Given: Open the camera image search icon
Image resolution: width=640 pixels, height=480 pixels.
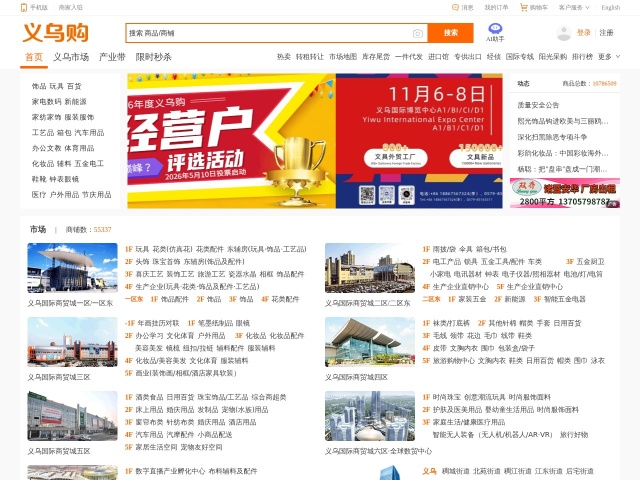Looking at the screenshot, I should click(x=417, y=33).
